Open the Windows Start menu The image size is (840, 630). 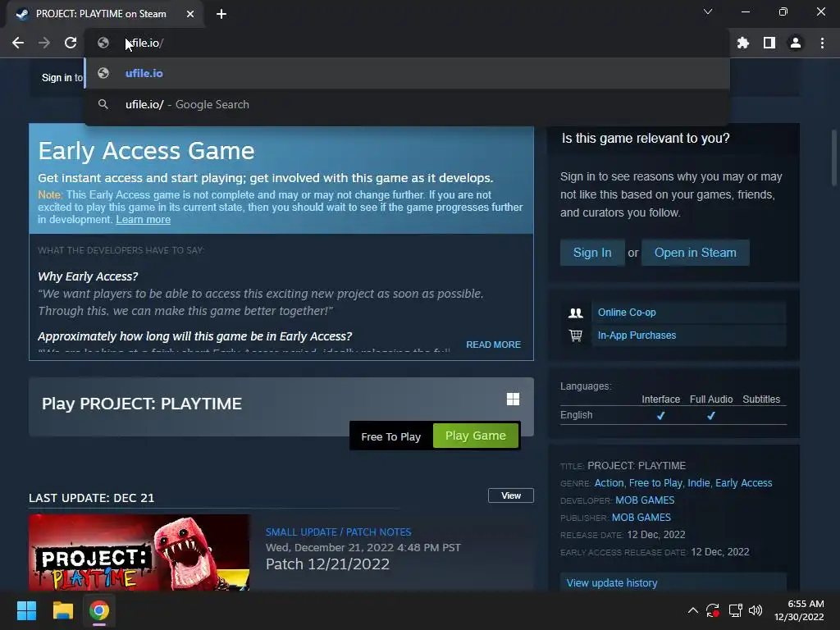(26, 610)
